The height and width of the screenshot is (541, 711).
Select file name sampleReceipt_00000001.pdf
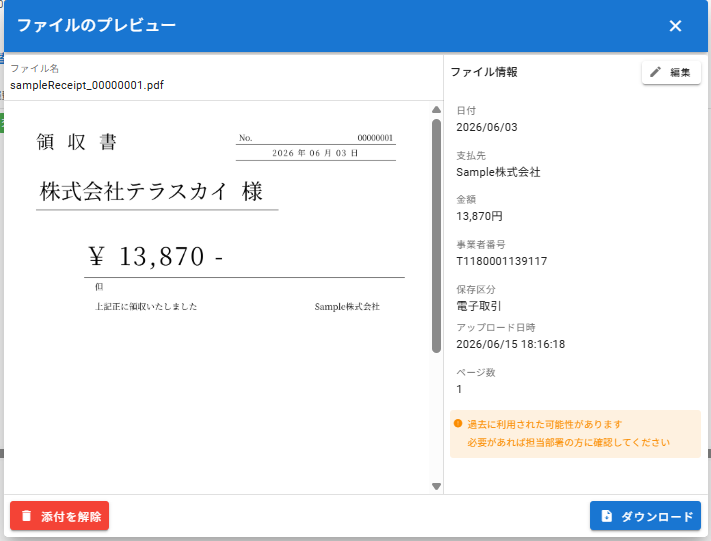87,85
